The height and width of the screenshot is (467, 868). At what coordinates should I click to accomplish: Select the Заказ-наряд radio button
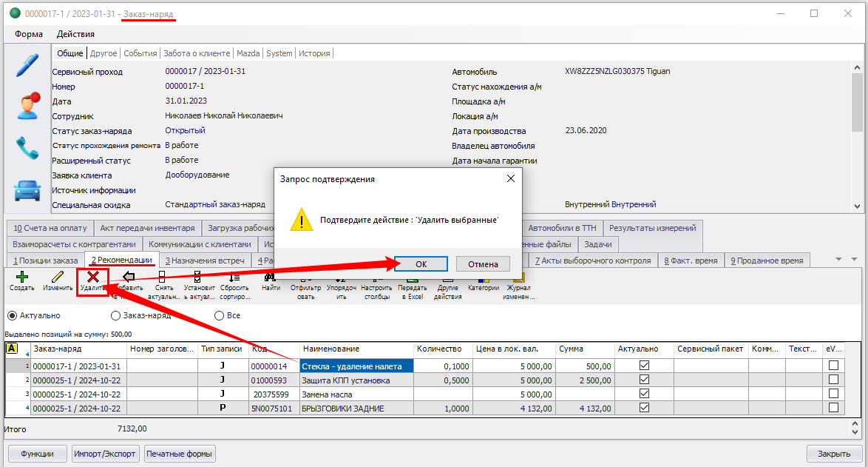[x=115, y=315]
